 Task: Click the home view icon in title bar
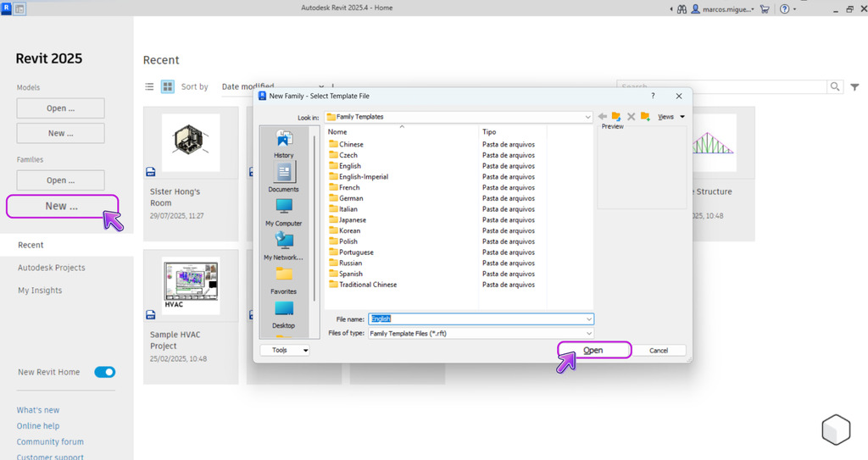click(x=19, y=8)
